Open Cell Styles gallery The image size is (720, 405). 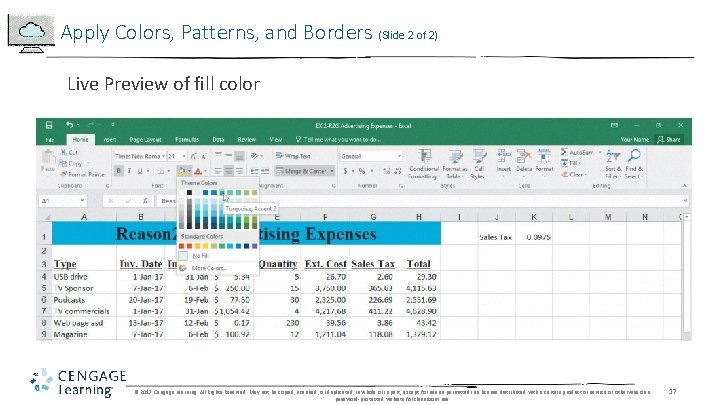click(x=479, y=163)
